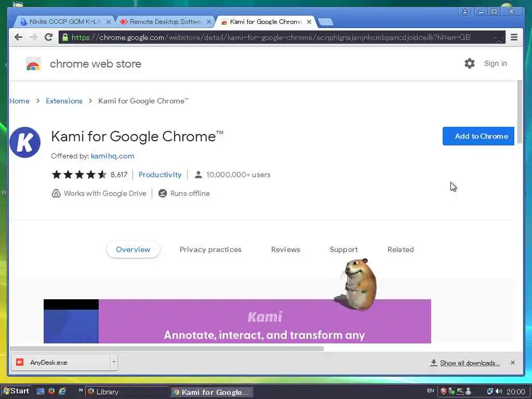This screenshot has height=399, width=532.
Task: Launch Internet Explorer from quick launch
Action: [x=62, y=391]
